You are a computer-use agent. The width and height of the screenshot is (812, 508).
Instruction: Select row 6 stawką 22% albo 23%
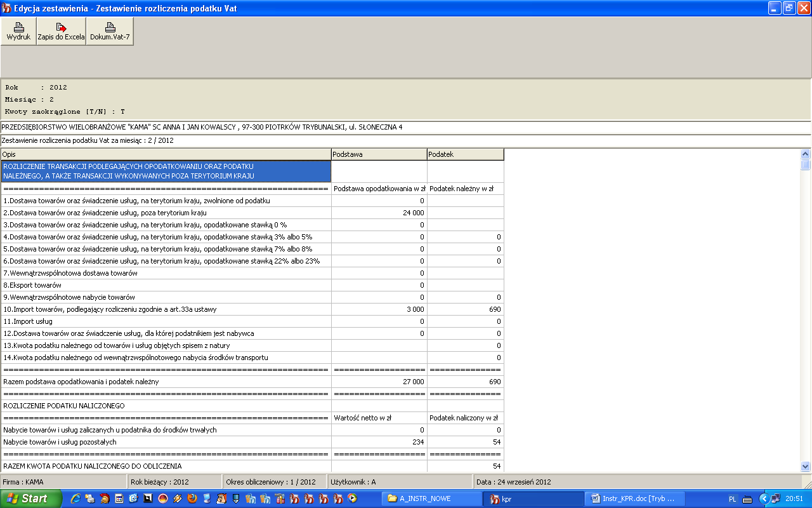166,261
